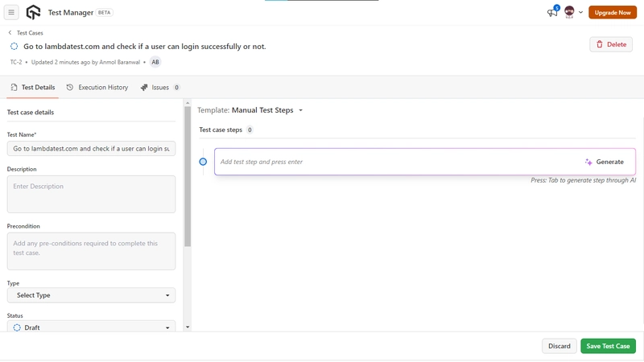Click the test case title heading

point(145,47)
